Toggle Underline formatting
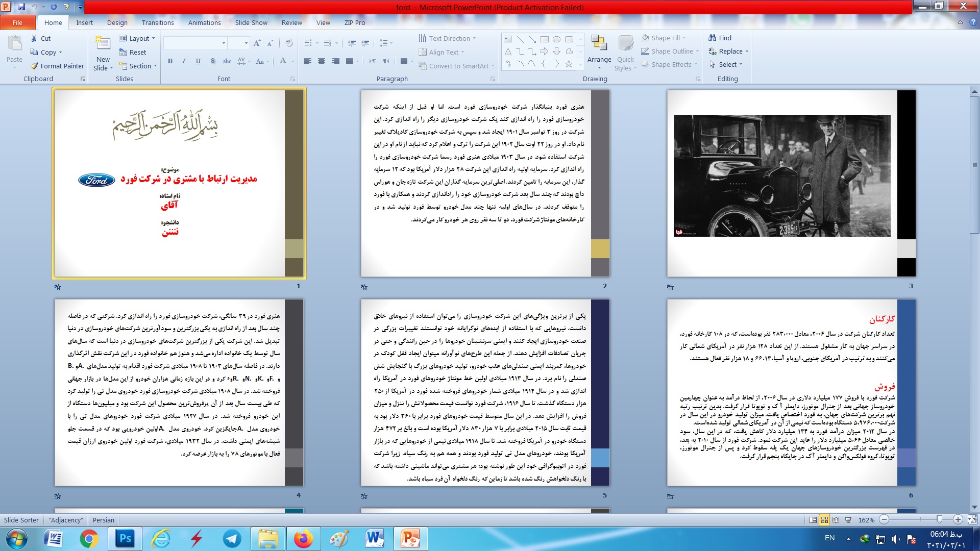 tap(198, 61)
